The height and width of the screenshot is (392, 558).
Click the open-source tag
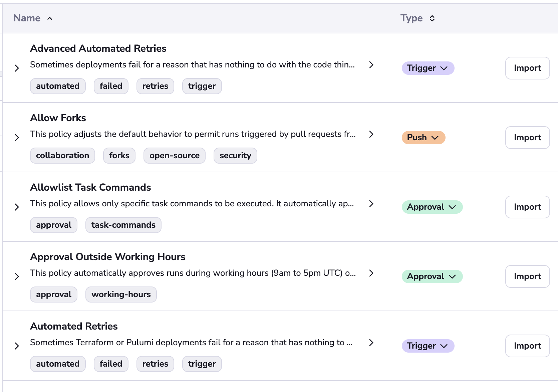pyautogui.click(x=174, y=156)
